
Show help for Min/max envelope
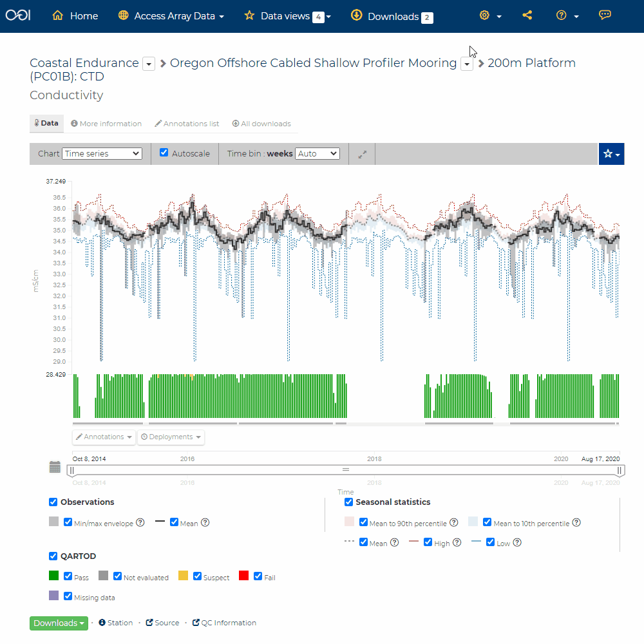(x=140, y=523)
